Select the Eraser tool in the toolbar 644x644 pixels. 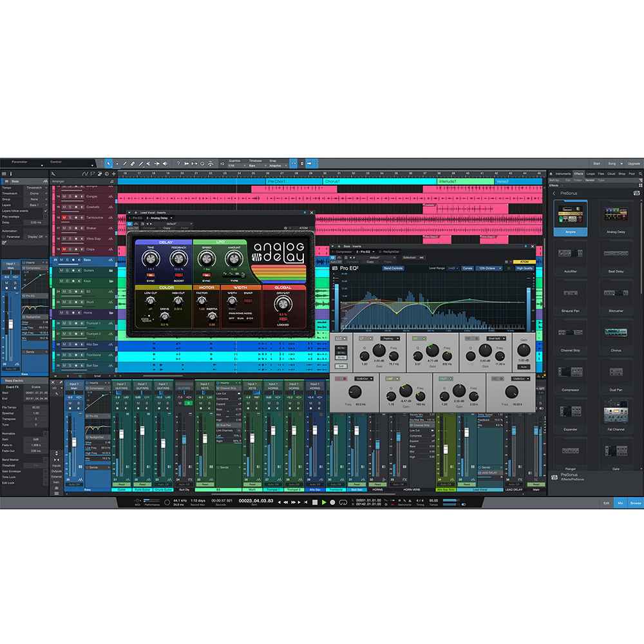coord(133,164)
